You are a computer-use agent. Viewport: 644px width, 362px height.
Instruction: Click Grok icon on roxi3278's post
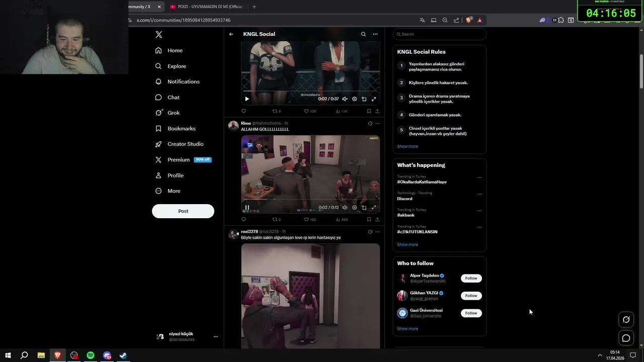pyautogui.click(x=370, y=232)
